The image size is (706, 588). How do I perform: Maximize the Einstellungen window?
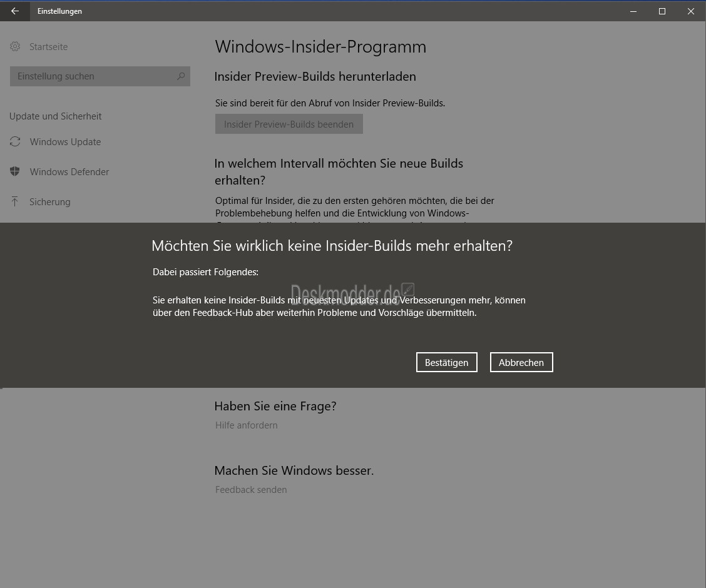662,11
